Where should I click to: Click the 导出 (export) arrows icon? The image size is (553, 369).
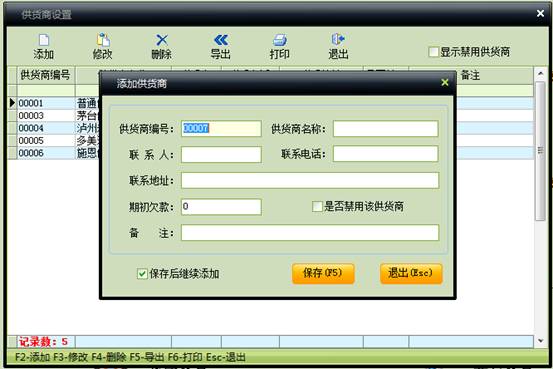coord(221,40)
